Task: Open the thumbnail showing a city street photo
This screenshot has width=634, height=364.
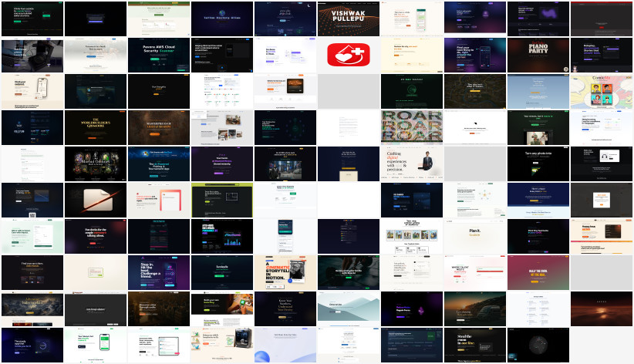Action: pyautogui.click(x=285, y=163)
